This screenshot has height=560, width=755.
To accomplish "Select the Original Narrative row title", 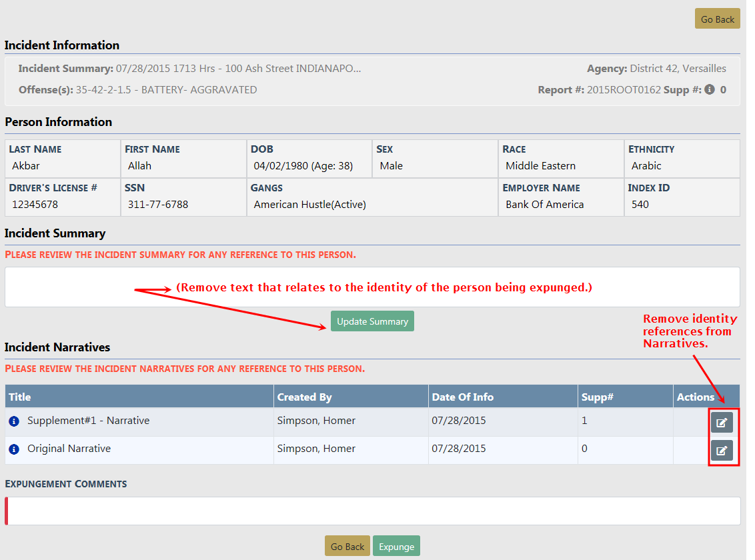I will 69,449.
